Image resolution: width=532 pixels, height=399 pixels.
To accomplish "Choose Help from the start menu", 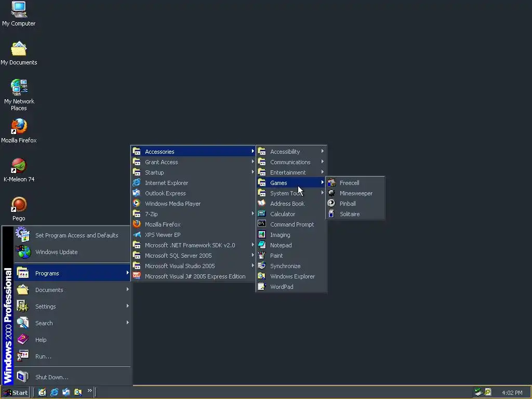I will 72,340.
